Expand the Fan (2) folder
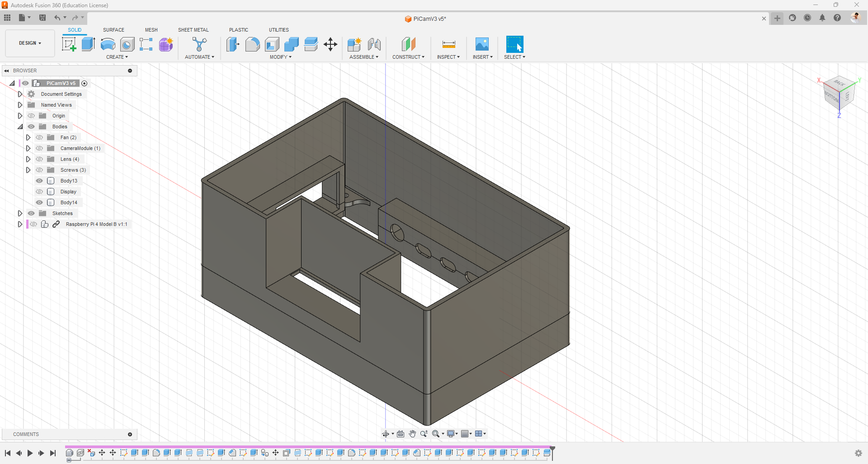Image resolution: width=868 pixels, height=464 pixels. click(28, 137)
